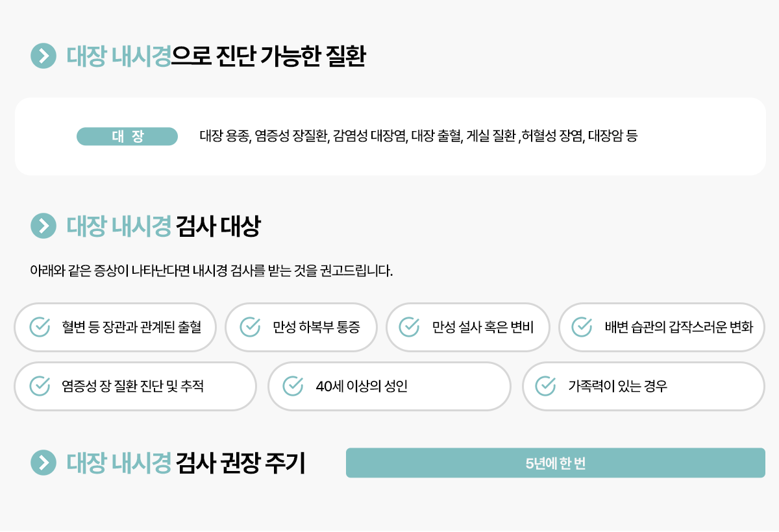Click the arrow icon beside 검사 권장 주기 heading
The width and height of the screenshot is (779, 532).
(x=43, y=463)
